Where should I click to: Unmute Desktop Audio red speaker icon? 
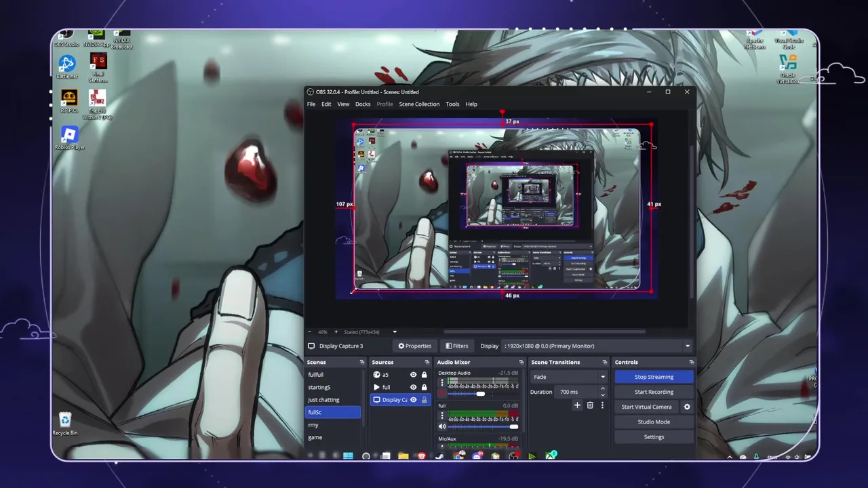tap(442, 394)
